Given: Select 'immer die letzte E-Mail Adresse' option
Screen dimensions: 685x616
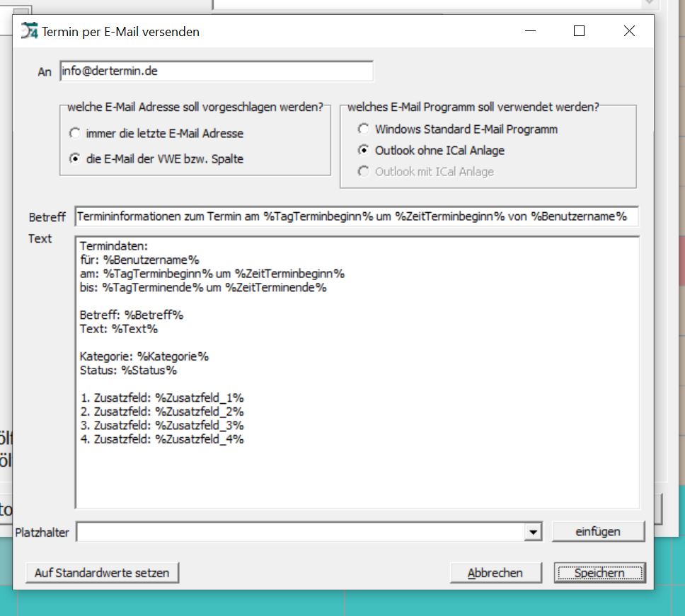Looking at the screenshot, I should 74,133.
